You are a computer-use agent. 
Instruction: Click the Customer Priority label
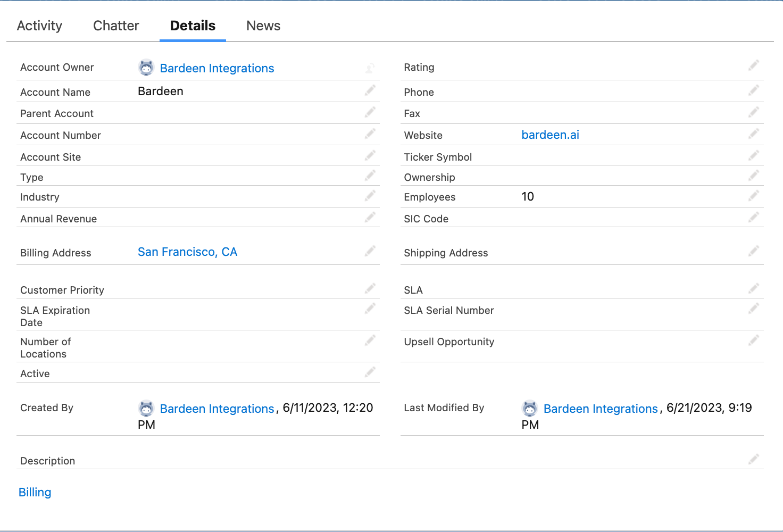(62, 290)
